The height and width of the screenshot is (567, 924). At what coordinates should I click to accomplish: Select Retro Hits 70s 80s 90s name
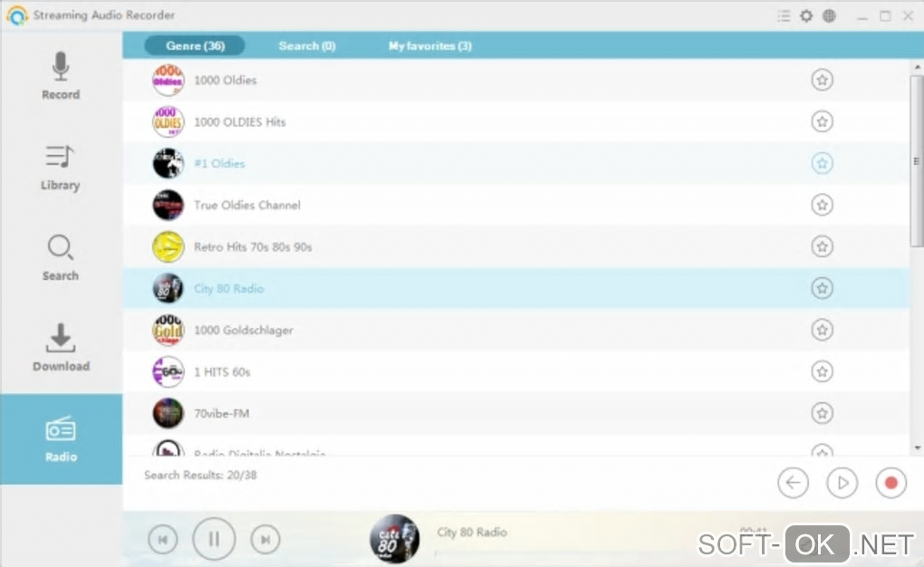(x=253, y=247)
